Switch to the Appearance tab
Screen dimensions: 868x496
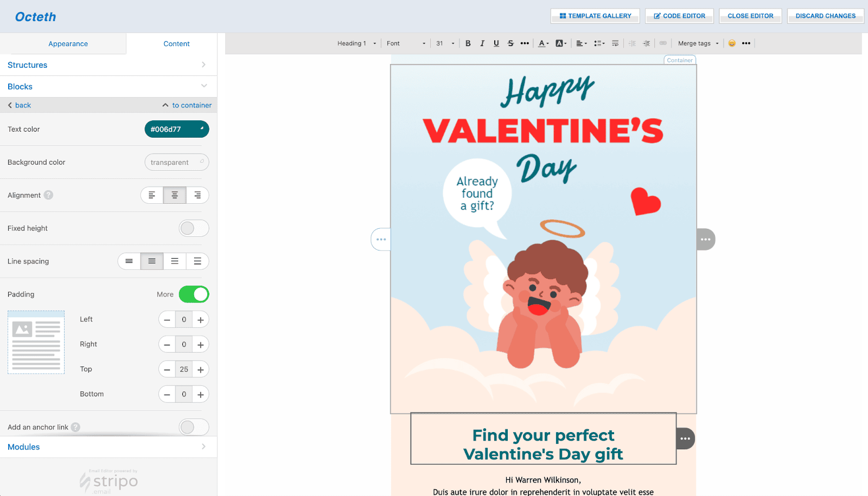click(68, 44)
